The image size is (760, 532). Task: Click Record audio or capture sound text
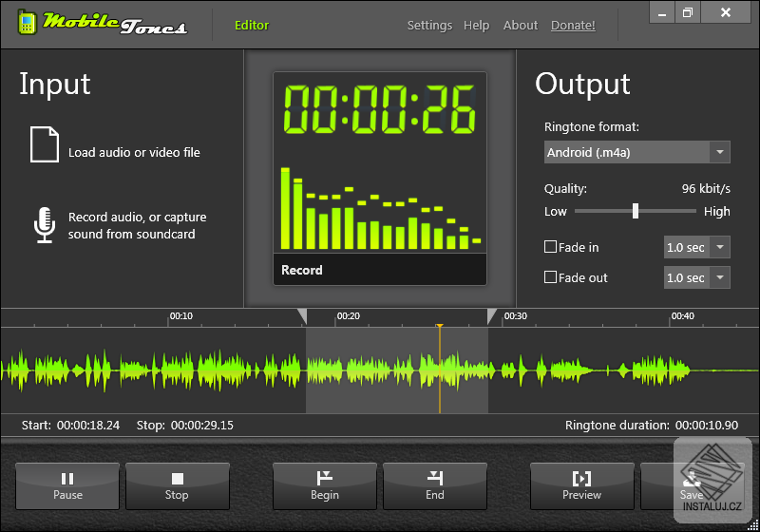(x=137, y=225)
